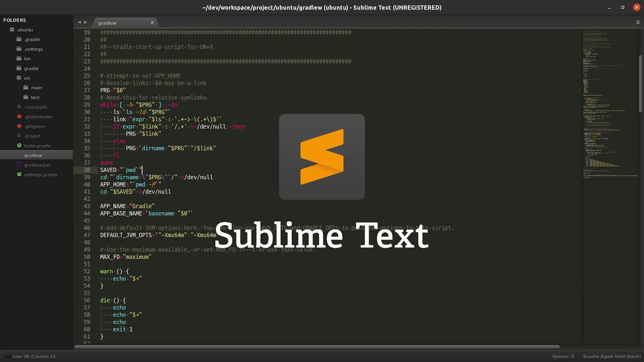This screenshot has width=644, height=362.
Task: Collapse the src folder
Action: tap(19, 78)
